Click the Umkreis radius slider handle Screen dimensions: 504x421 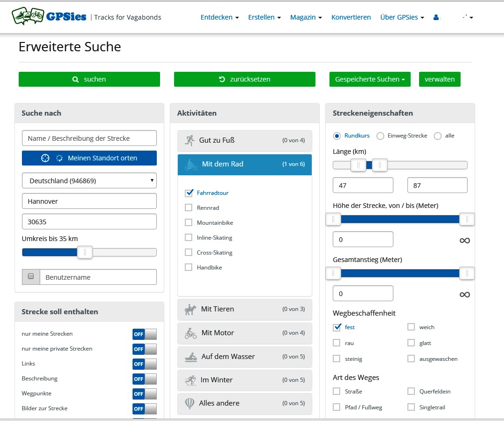(x=85, y=252)
